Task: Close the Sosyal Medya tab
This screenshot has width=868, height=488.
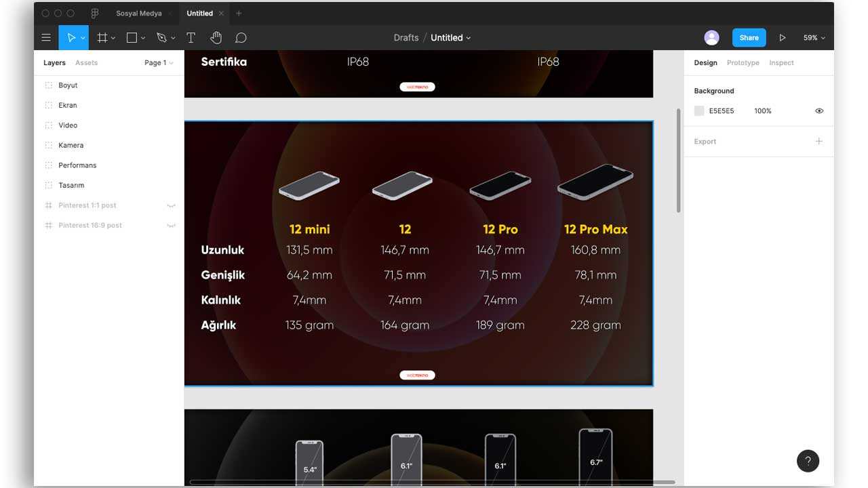Action: click(x=172, y=13)
